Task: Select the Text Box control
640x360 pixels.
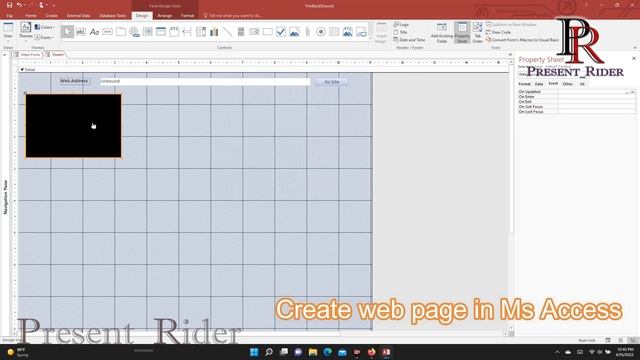Action: click(x=81, y=32)
